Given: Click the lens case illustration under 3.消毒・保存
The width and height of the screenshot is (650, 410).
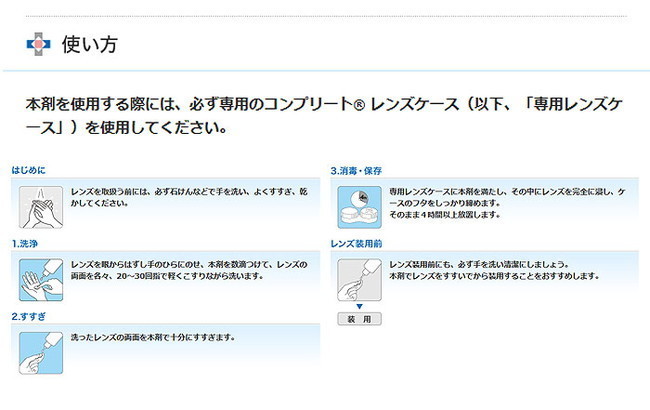Looking at the screenshot, I should point(360,207).
